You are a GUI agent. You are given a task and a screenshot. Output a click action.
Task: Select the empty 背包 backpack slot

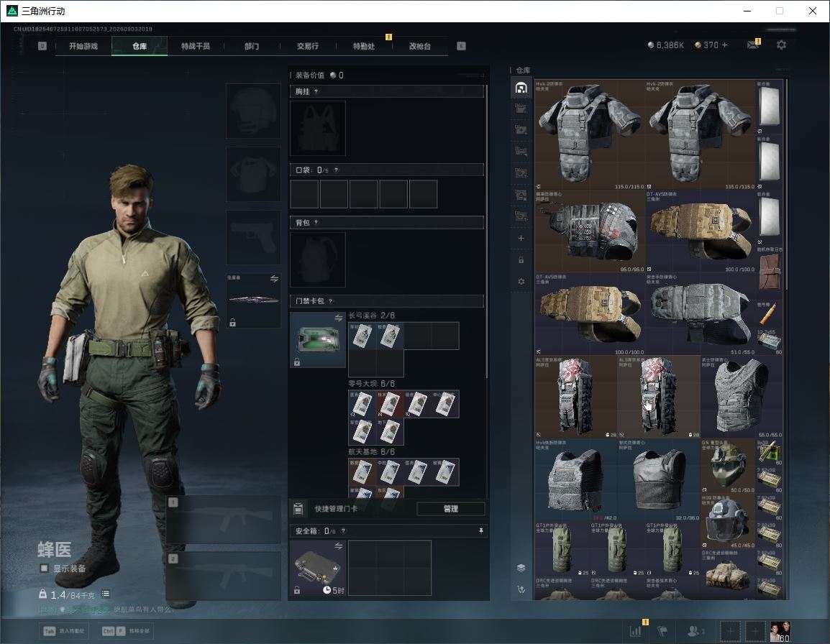point(318,259)
